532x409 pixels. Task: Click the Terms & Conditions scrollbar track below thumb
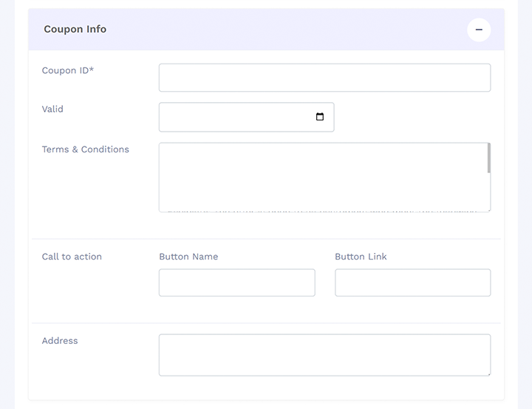[489, 192]
